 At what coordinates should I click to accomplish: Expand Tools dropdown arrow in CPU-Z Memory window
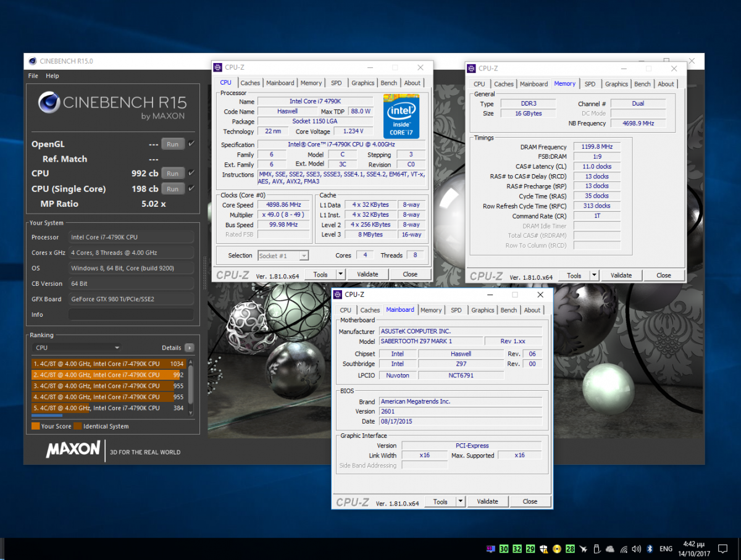click(593, 275)
